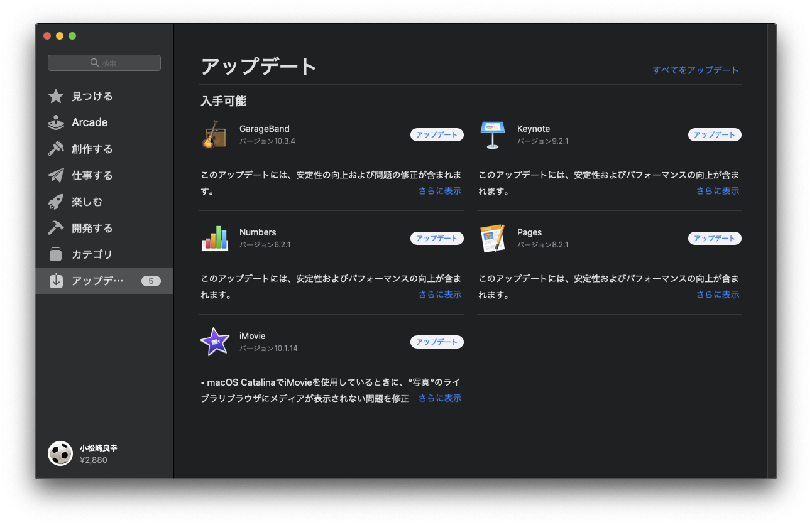
Task: Show more of the iMovie update notes
Action: coord(440,398)
